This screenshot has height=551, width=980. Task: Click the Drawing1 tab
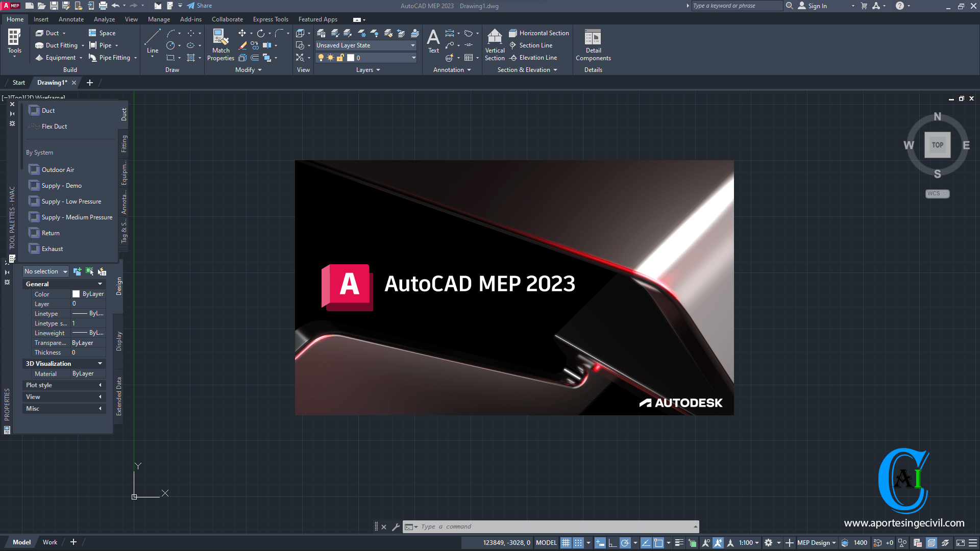tap(53, 82)
